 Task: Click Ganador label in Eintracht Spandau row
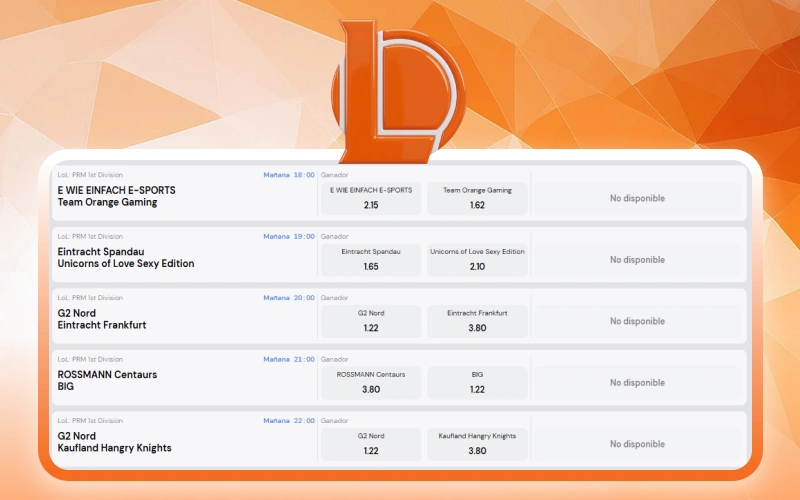tap(334, 236)
